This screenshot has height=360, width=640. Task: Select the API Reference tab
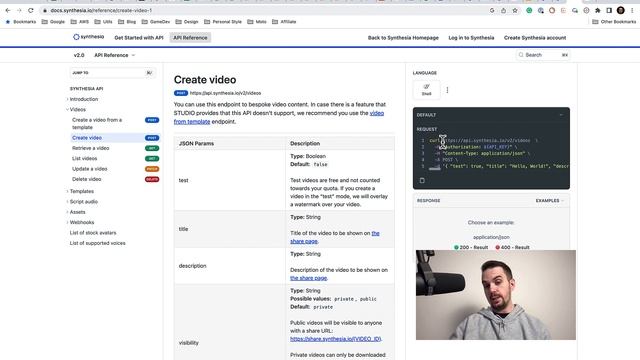190,38
